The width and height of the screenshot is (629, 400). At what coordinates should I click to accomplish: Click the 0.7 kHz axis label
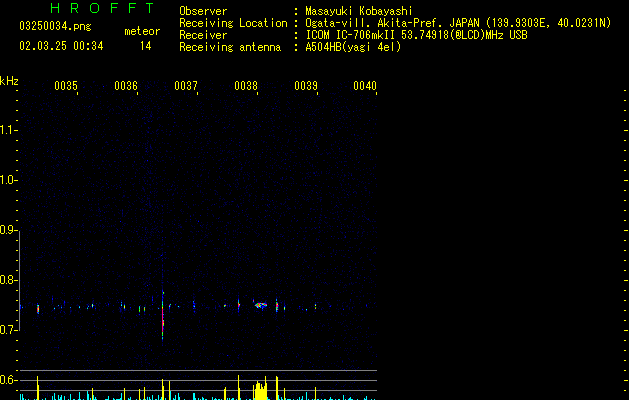pyautogui.click(x=7, y=330)
